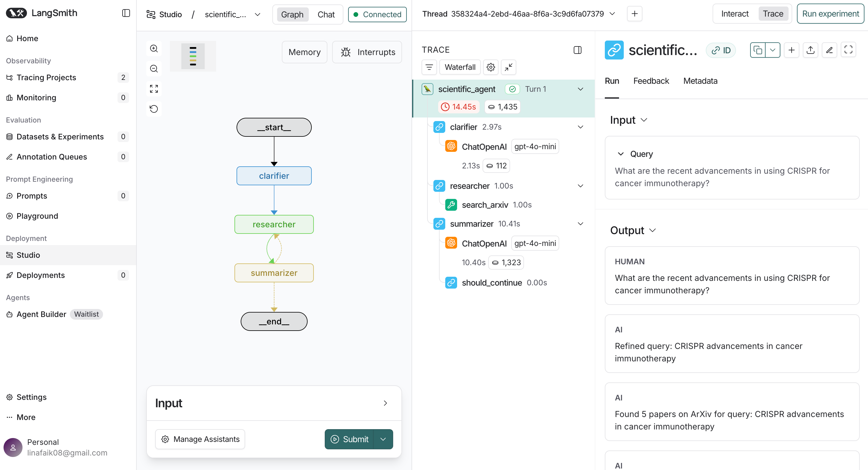The height and width of the screenshot is (470, 868).
Task: Toggle the trace side panel layout
Action: pos(577,50)
